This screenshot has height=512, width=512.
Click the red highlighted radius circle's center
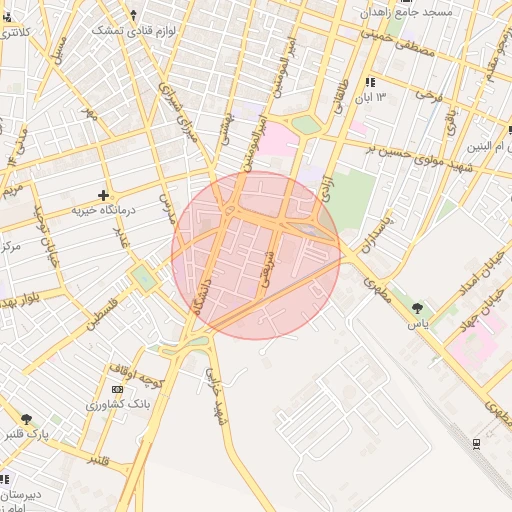pyautogui.click(x=256, y=255)
